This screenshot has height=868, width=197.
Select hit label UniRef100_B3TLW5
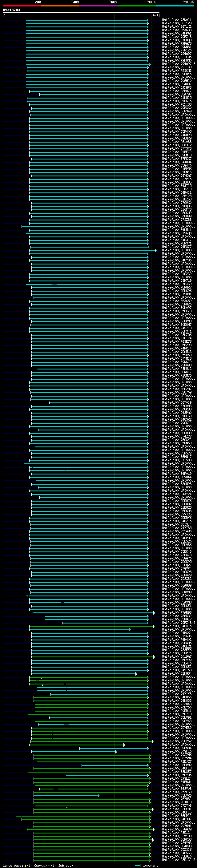(x=177, y=57)
